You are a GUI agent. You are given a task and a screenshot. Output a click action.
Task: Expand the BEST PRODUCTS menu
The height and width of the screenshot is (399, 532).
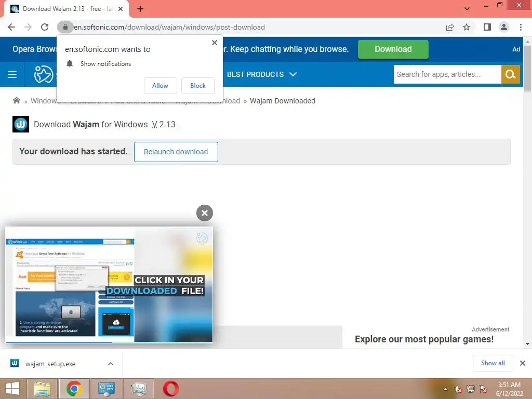[262, 74]
